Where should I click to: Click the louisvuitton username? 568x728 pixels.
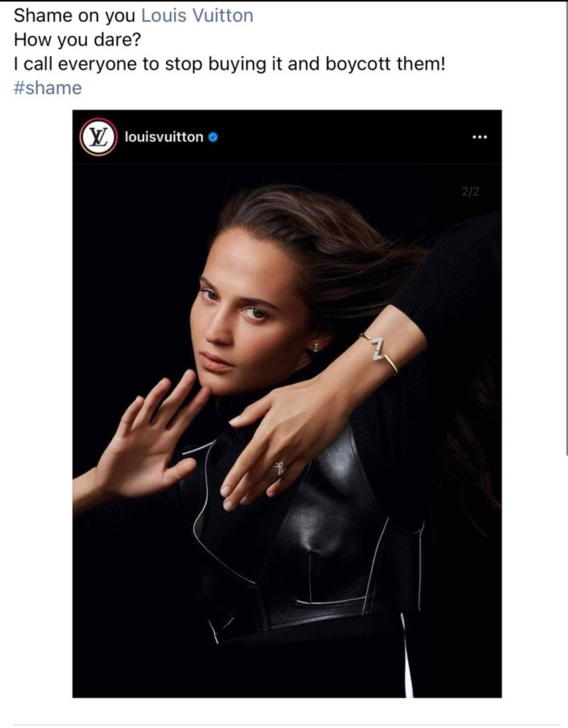pos(164,137)
